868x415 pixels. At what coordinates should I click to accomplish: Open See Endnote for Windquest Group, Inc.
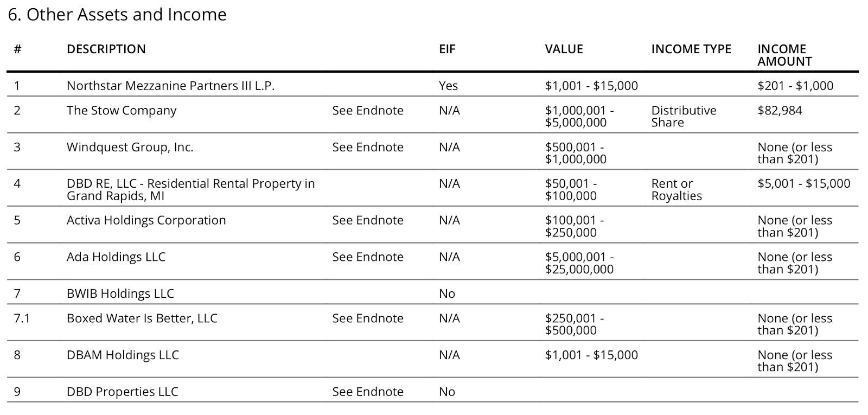click(368, 148)
